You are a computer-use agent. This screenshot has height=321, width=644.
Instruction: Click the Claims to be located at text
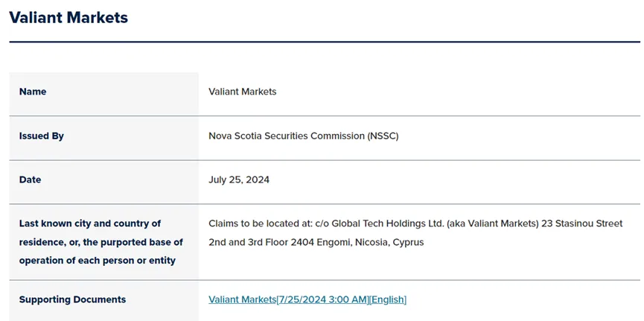(x=261, y=223)
